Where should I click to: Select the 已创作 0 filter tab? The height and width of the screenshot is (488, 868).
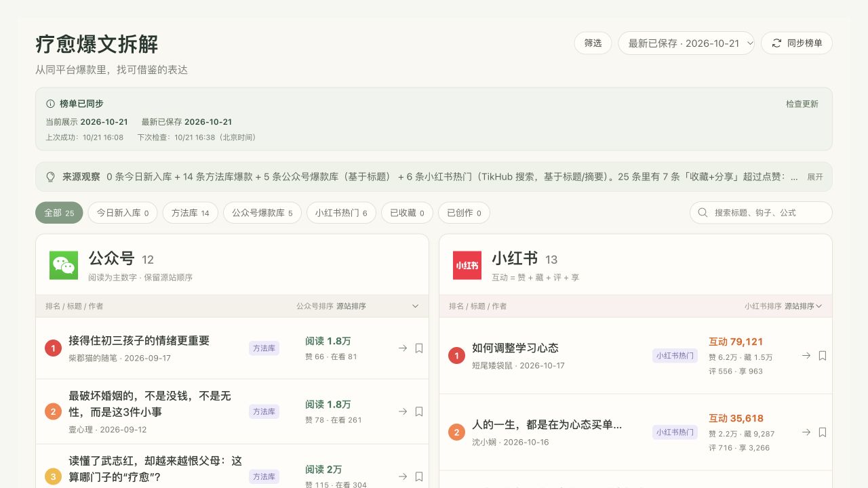[464, 213]
